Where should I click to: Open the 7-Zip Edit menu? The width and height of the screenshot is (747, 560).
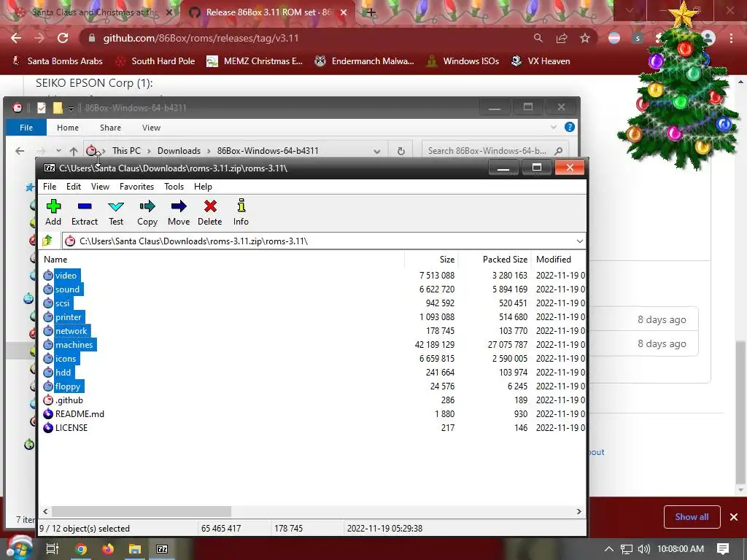click(74, 187)
